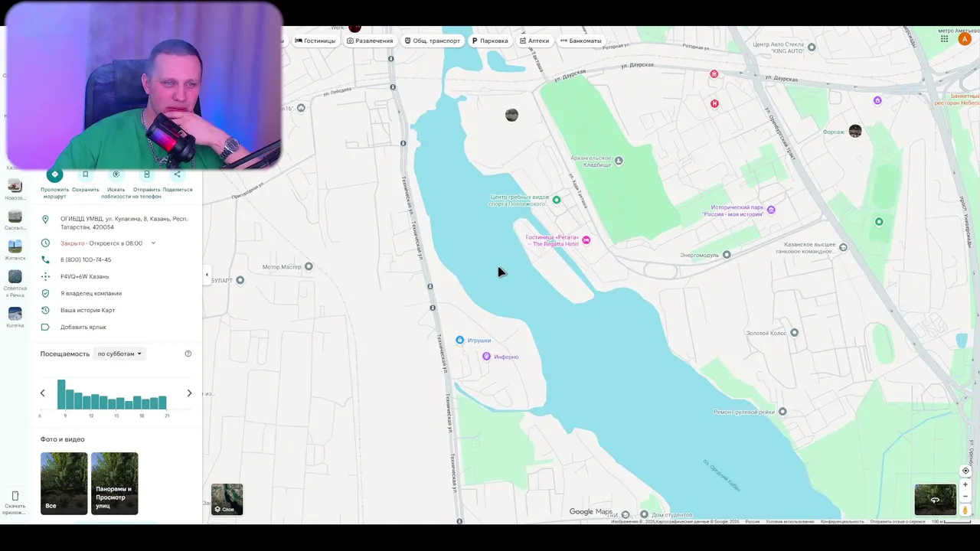Show previous day in popularity chart
Viewport: 980px width, 551px height.
click(42, 393)
